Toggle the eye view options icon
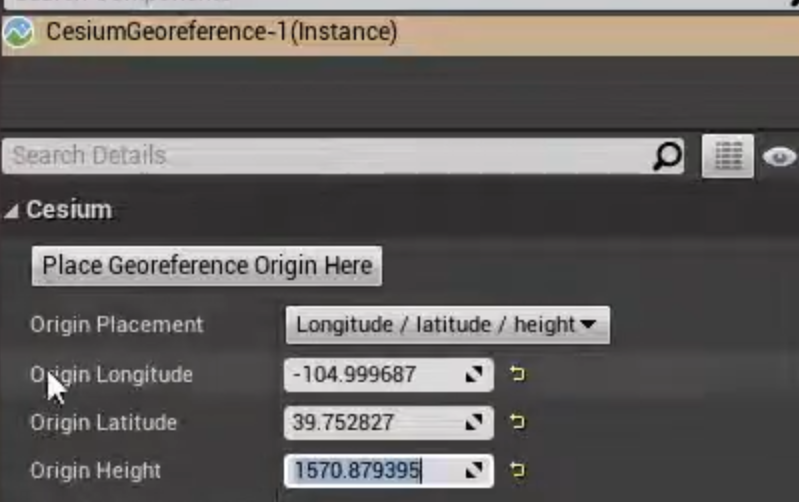 780,156
